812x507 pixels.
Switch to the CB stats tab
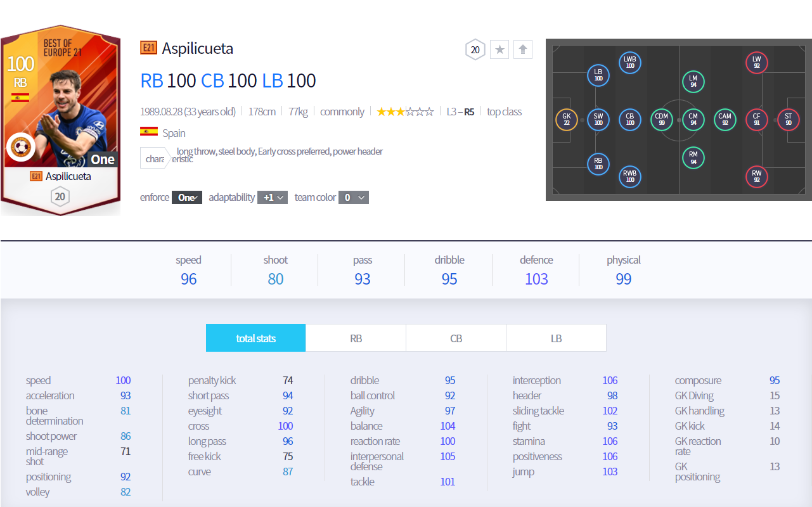click(x=456, y=338)
